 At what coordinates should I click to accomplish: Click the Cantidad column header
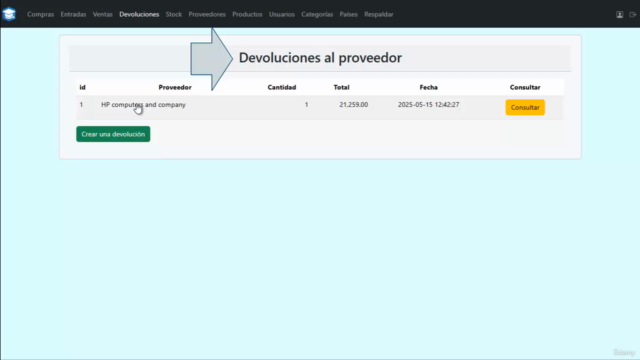(282, 87)
